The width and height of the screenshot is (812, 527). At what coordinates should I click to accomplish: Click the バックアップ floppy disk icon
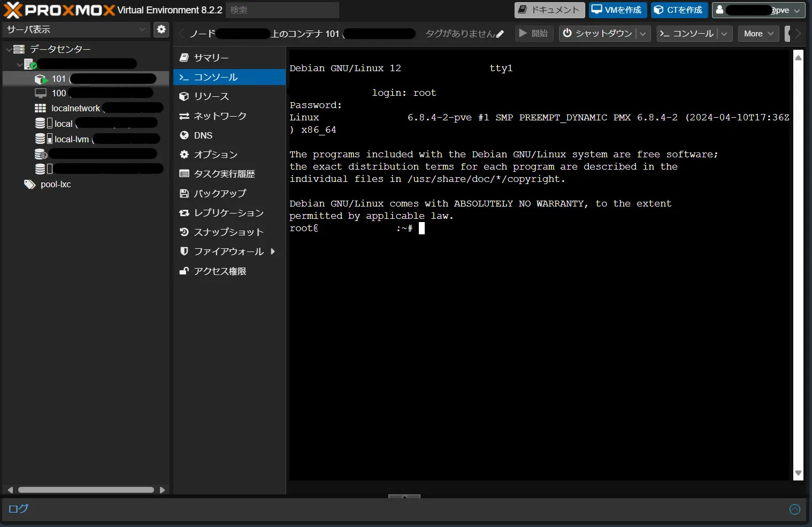coord(184,193)
